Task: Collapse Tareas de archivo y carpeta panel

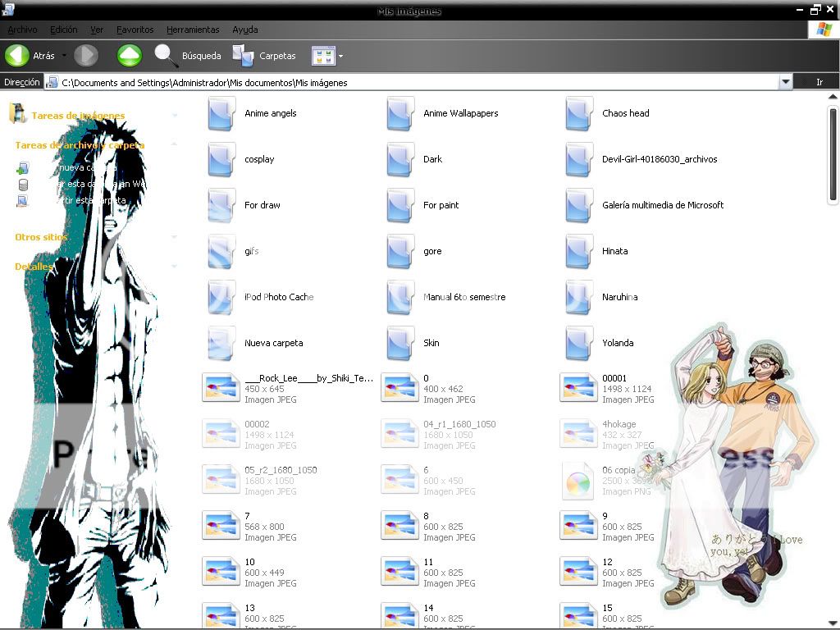Action: tap(175, 144)
